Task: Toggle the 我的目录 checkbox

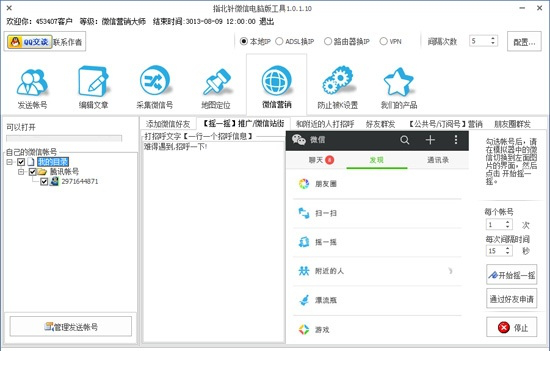Action: click(21, 162)
